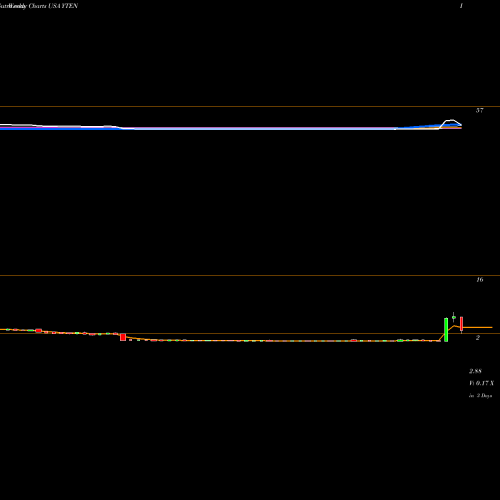Click the price axis label '16'
The image size is (500, 500).
click(479, 279)
